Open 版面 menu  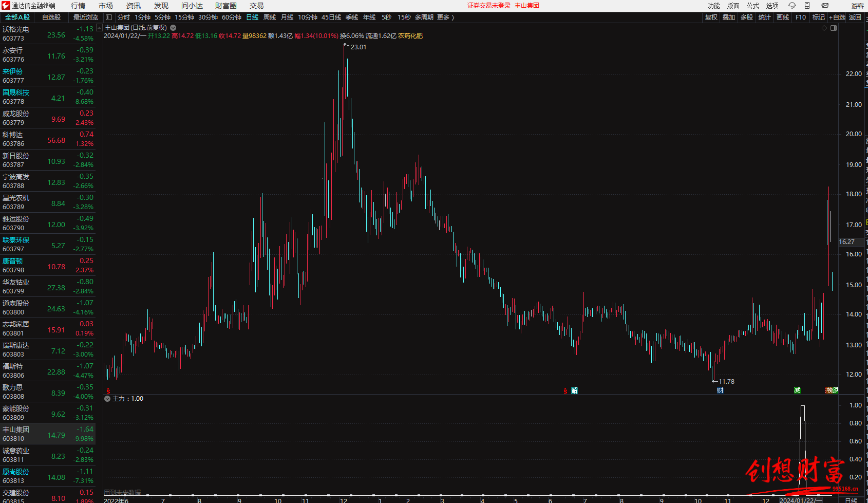(x=733, y=6)
